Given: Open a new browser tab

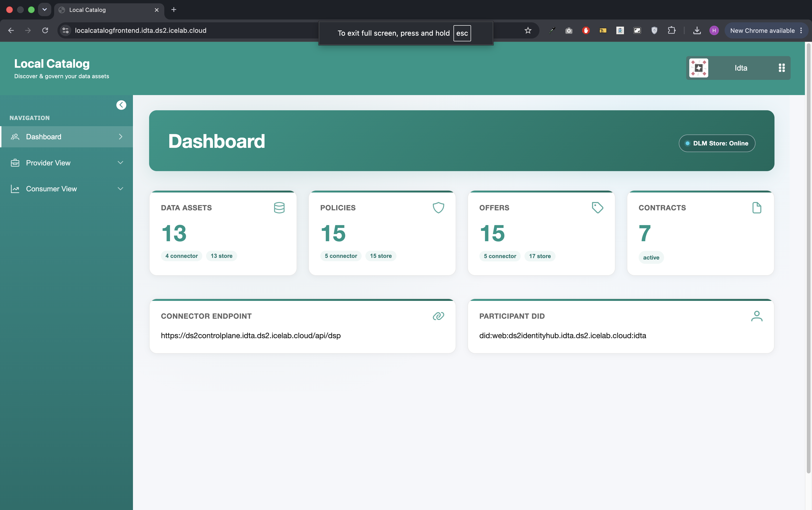Looking at the screenshot, I should pos(174,10).
